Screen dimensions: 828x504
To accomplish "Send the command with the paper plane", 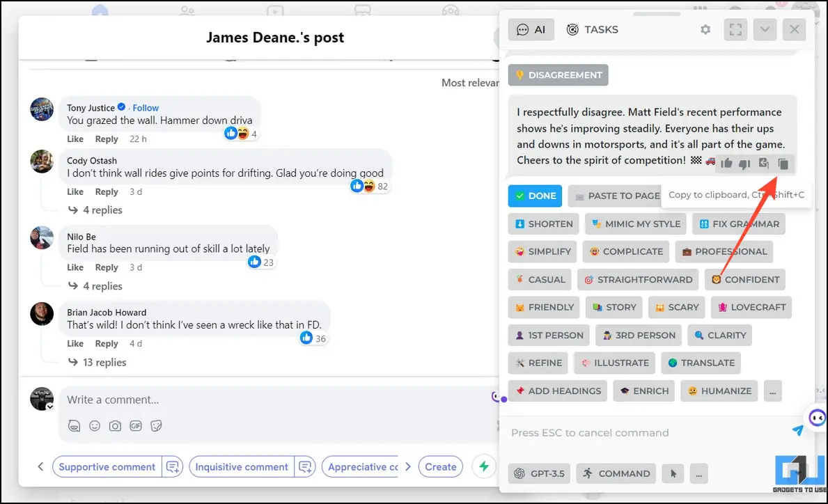I will click(x=798, y=431).
